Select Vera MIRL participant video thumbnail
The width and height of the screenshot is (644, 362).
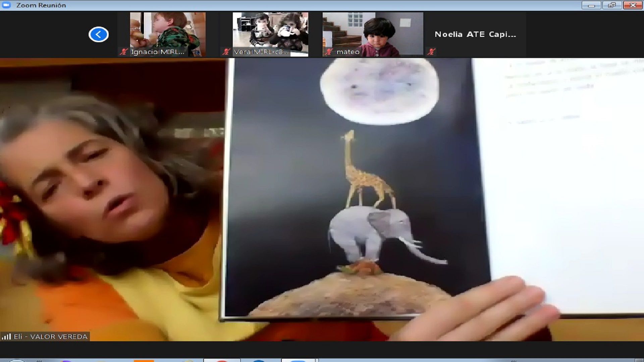pos(270,34)
